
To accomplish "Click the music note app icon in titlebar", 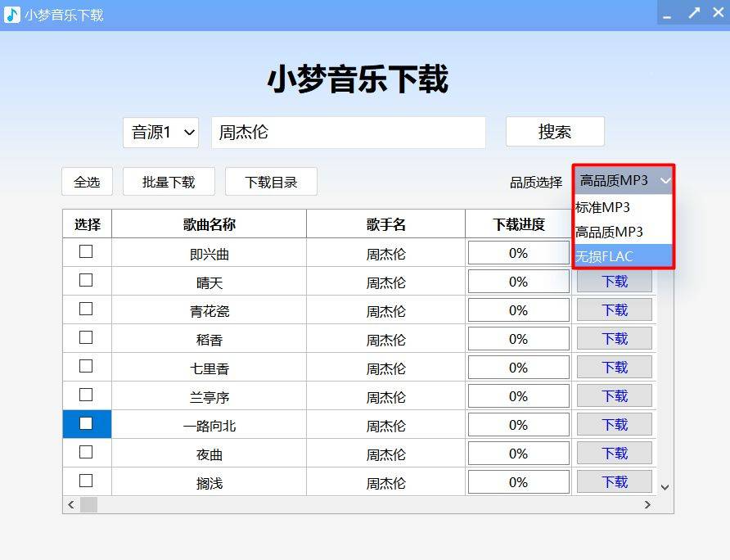I will click(x=11, y=12).
